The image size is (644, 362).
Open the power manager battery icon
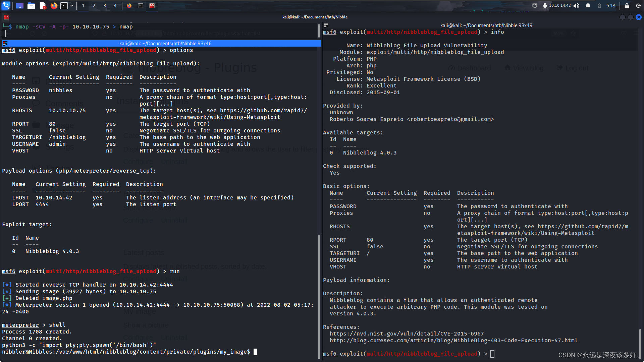click(x=599, y=6)
